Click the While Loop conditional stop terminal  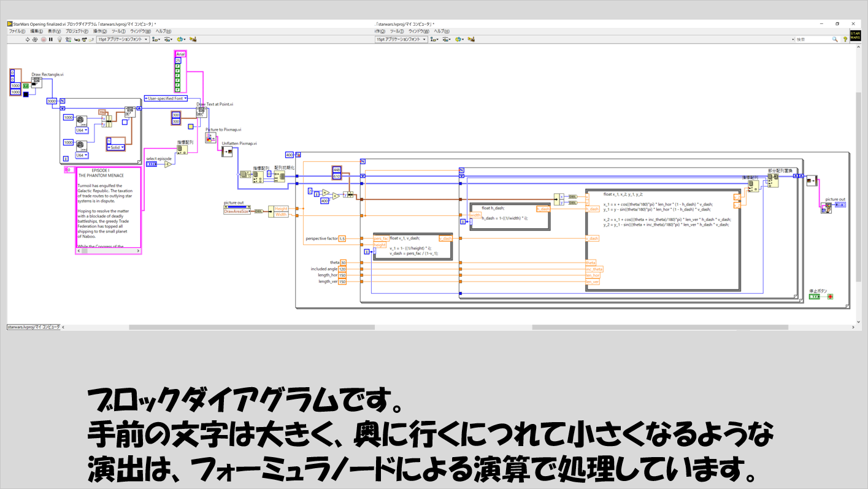tap(831, 296)
